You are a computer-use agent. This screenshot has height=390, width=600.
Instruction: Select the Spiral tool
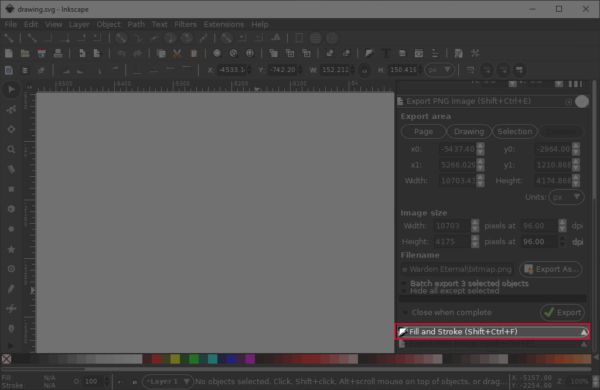coord(11,269)
